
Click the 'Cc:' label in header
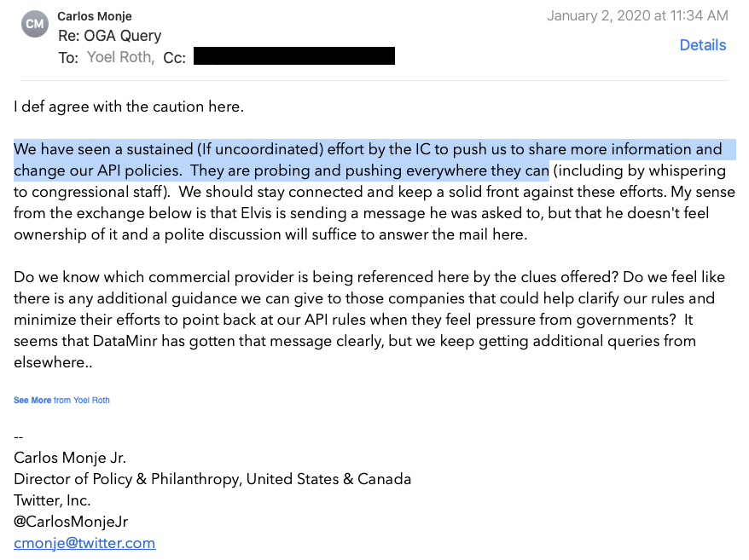pos(174,57)
